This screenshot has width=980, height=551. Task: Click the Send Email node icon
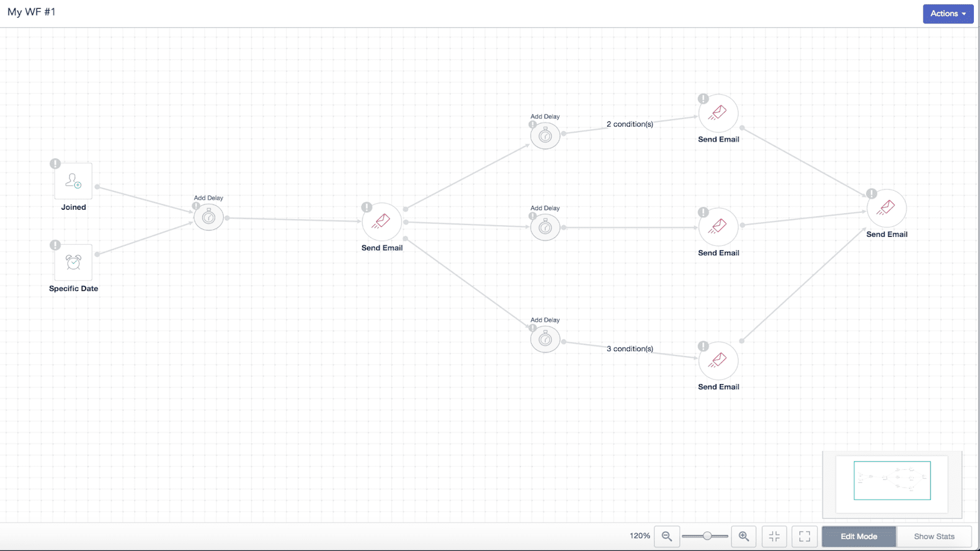382,222
